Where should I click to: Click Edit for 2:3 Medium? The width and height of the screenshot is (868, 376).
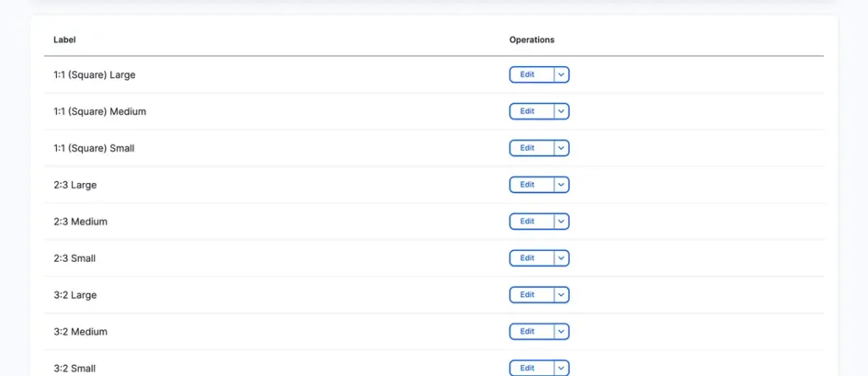tap(531, 221)
